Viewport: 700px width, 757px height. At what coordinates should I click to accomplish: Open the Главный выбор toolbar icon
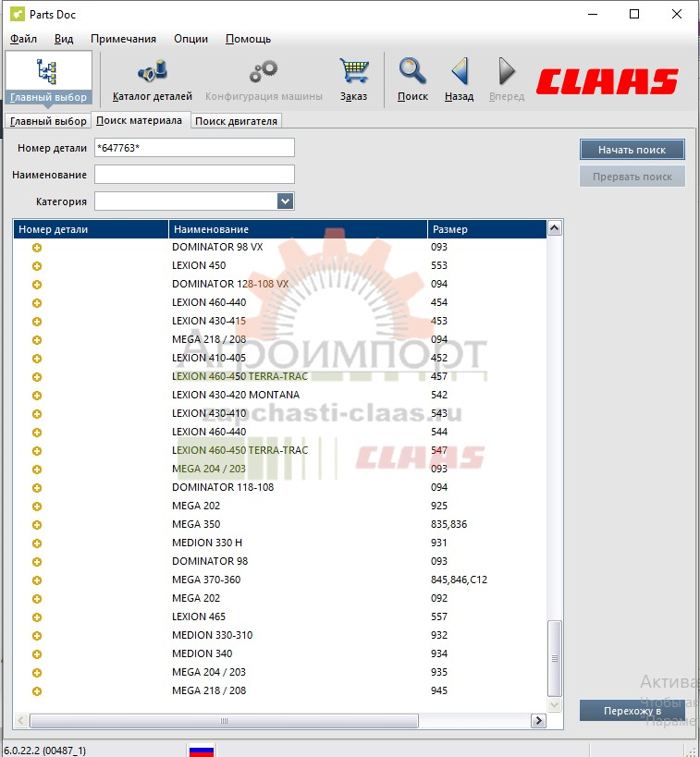click(x=48, y=79)
